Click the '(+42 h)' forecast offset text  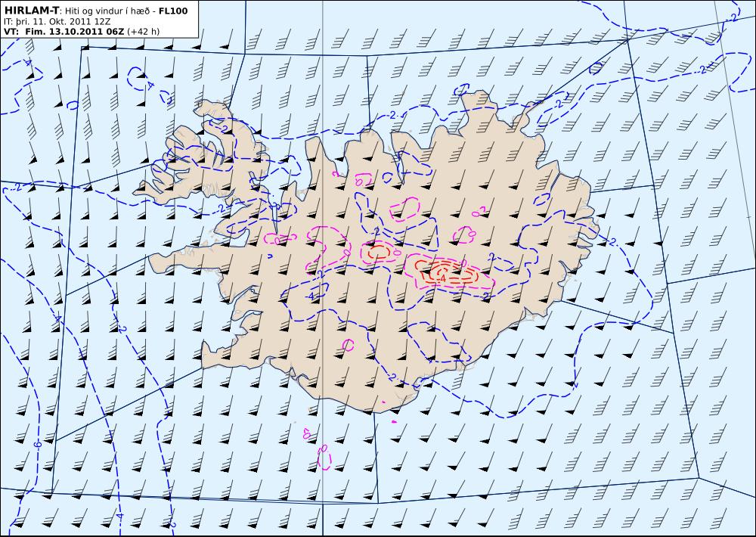click(x=144, y=32)
